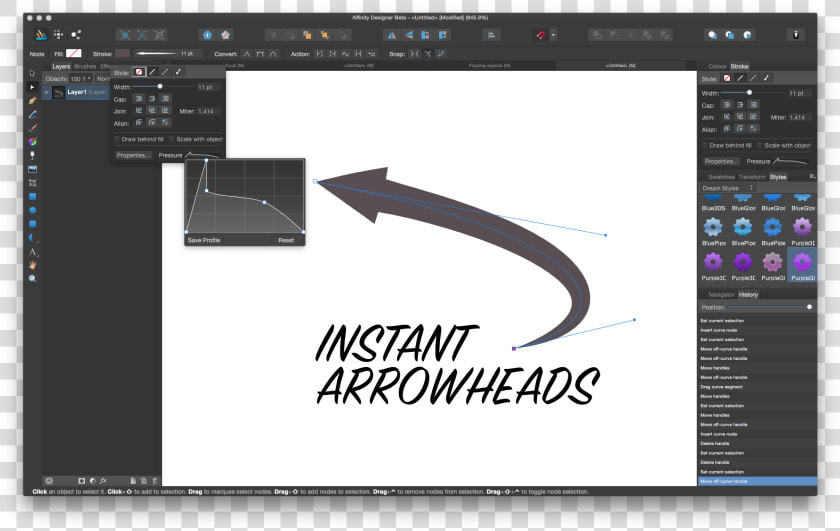Click the History Position slider
Image resolution: width=840 pixels, height=531 pixels.
tap(770, 307)
